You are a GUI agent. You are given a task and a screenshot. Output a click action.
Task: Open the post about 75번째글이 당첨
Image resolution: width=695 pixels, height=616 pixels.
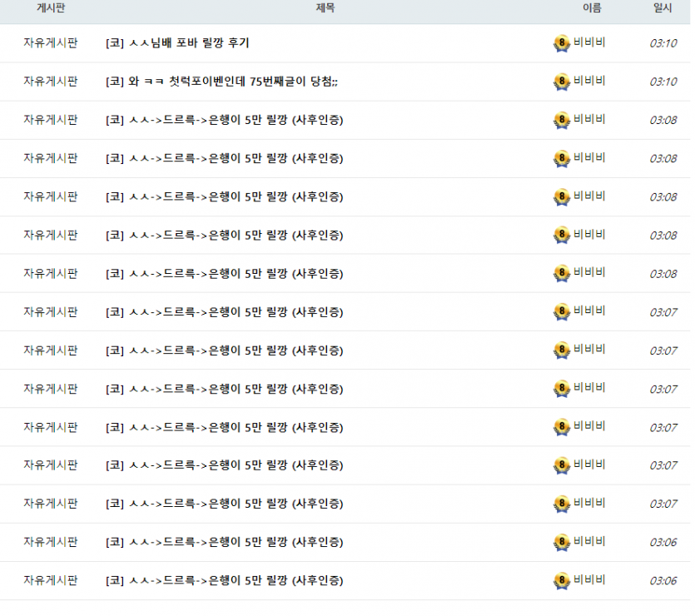coord(221,82)
